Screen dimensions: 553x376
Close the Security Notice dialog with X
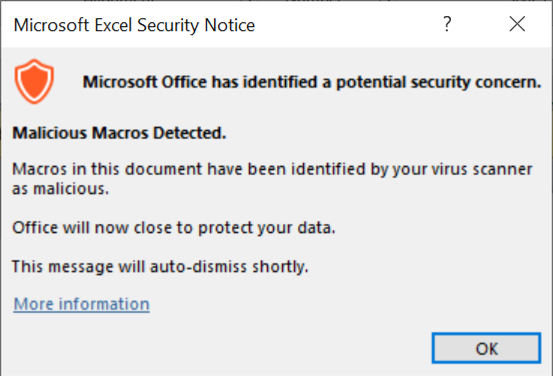point(517,24)
